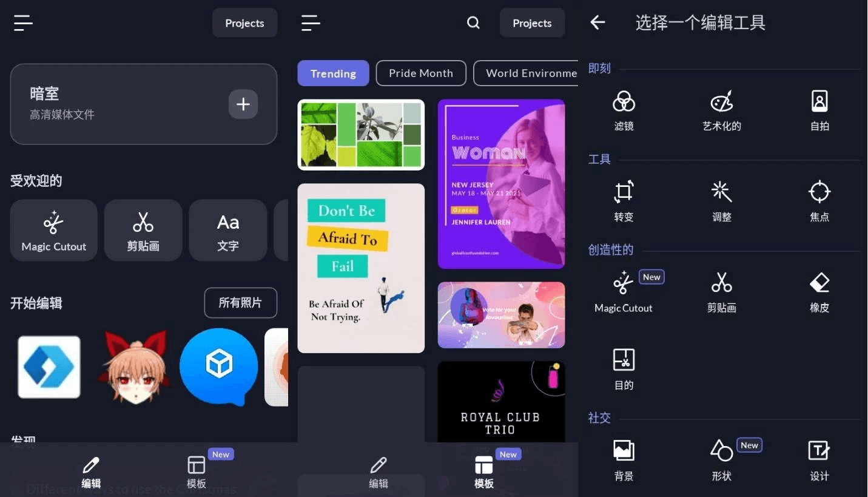Open the Don't Be Afraid To Fail template
Image resolution: width=868 pixels, height=497 pixels.
pos(361,268)
